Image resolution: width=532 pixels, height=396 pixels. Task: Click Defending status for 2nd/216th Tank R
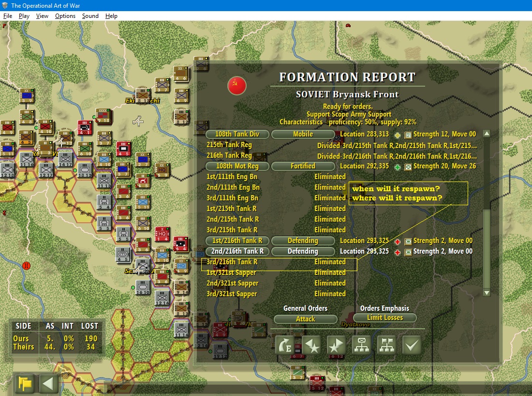point(303,251)
